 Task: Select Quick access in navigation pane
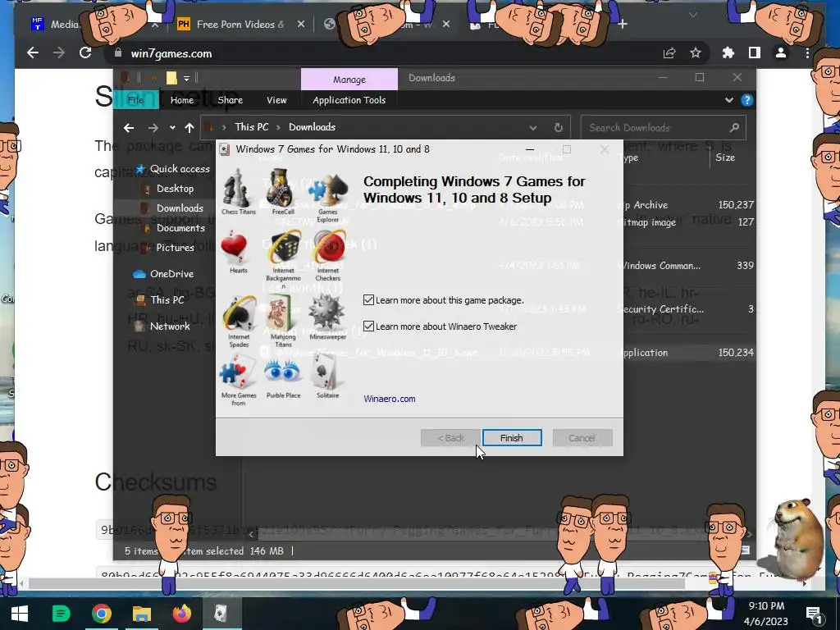pyautogui.click(x=173, y=169)
